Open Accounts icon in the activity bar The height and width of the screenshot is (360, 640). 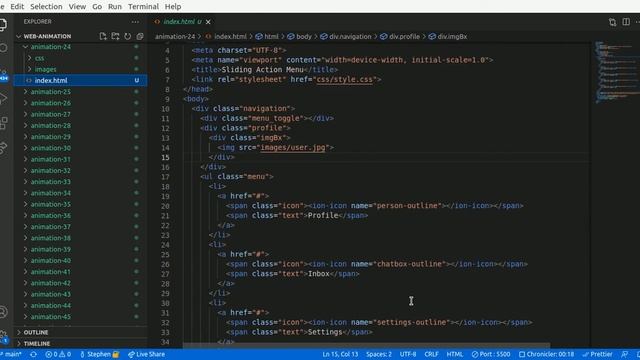pos(3,312)
